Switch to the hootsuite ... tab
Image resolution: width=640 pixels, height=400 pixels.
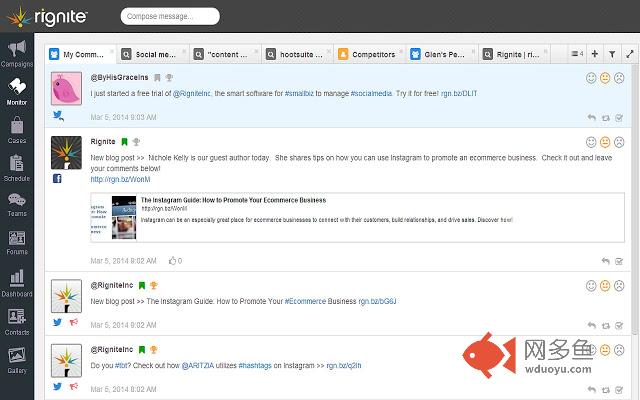[298, 54]
